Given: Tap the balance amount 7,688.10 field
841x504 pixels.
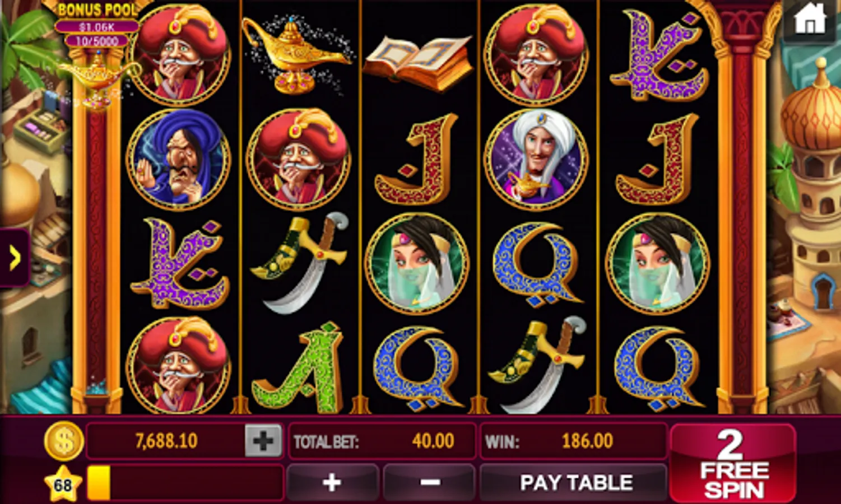Looking at the screenshot, I should pos(166,441).
